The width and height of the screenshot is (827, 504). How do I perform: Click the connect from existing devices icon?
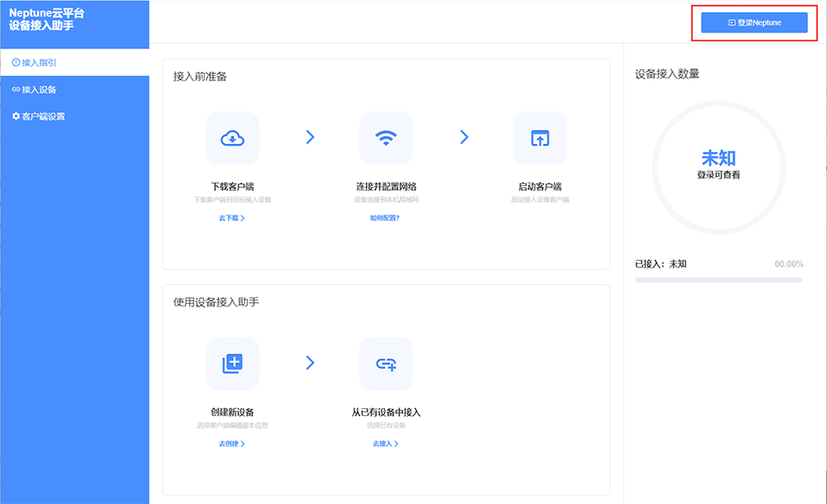pos(386,363)
